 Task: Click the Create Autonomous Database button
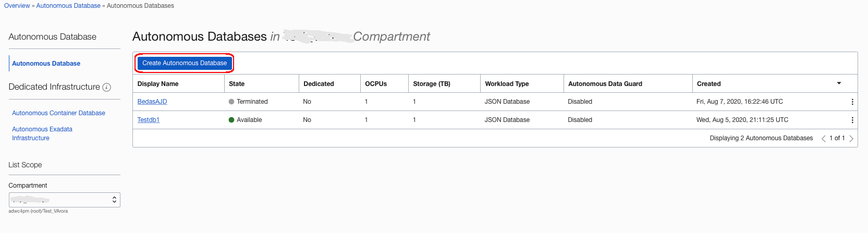185,63
